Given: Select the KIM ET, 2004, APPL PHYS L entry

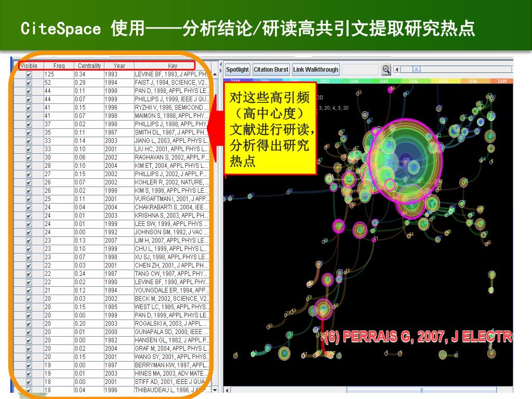Looking at the screenshot, I should click(171, 166).
